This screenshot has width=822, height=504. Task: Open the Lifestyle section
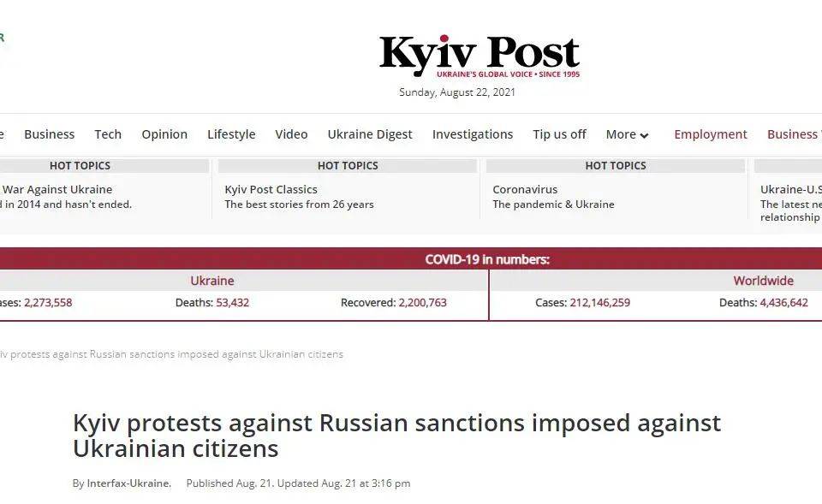click(x=231, y=134)
